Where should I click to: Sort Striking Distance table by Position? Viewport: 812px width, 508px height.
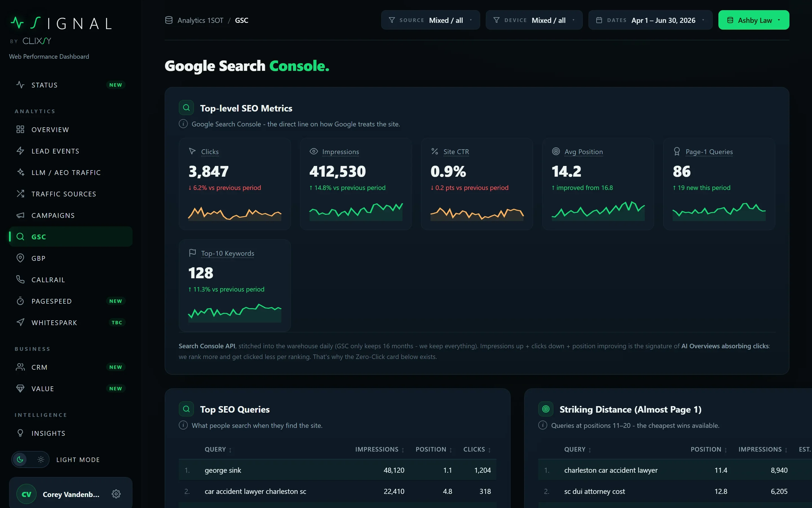(709, 450)
